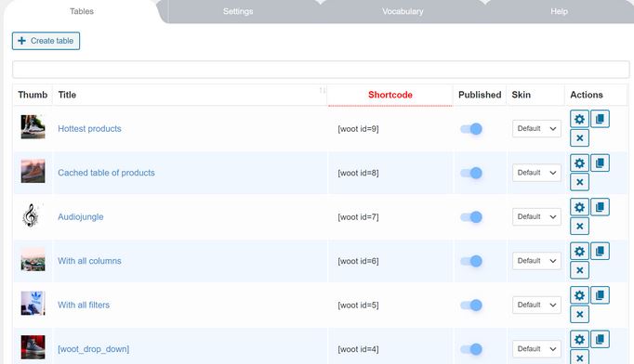
Task: Select the shortcode [woot id=4]
Action: pyautogui.click(x=358, y=349)
